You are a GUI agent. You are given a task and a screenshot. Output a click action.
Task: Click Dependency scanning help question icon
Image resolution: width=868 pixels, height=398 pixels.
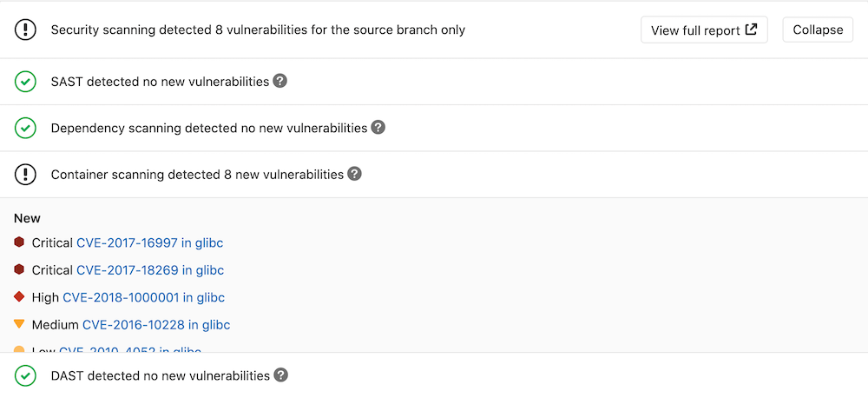point(378,127)
